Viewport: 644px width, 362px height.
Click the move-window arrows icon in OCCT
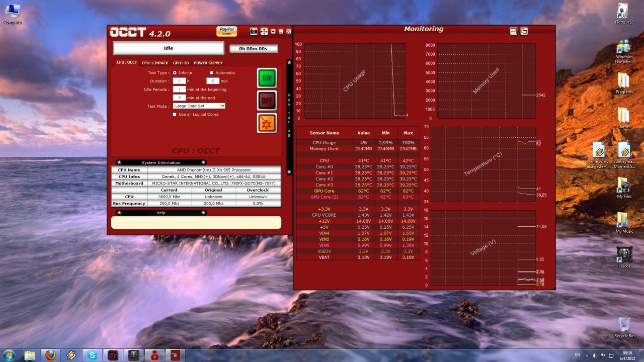pyautogui.click(x=264, y=31)
